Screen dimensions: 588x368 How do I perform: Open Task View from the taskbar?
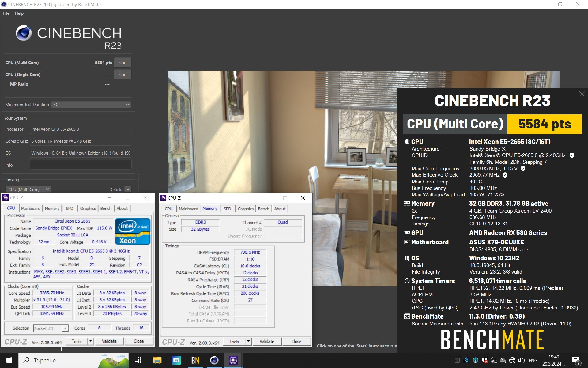(x=138, y=360)
